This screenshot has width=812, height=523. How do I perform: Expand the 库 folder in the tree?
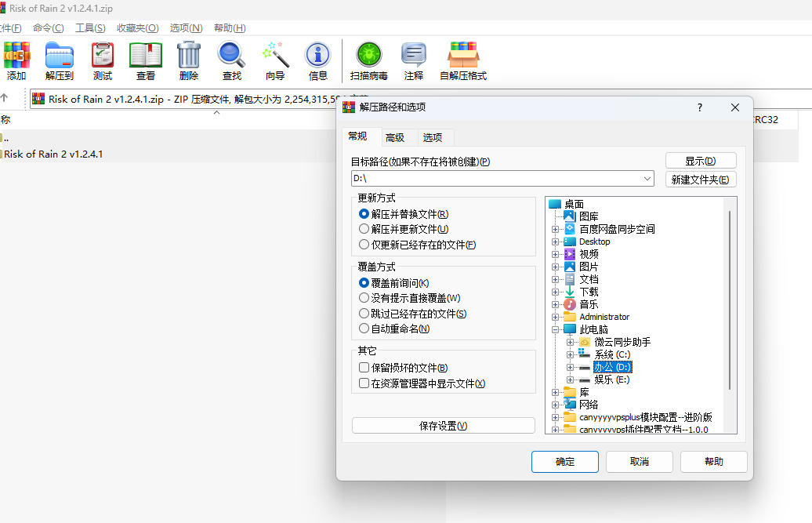pyautogui.click(x=556, y=392)
